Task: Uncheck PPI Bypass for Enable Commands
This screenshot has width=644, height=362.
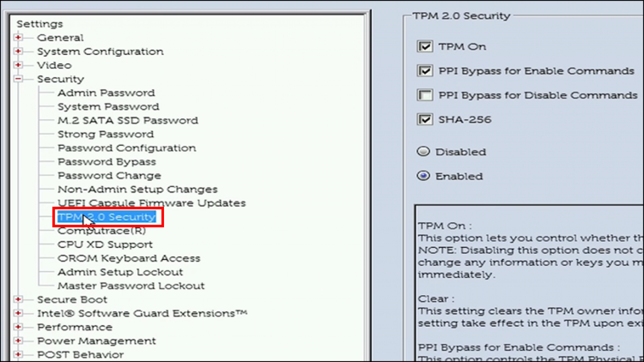Action: click(x=425, y=70)
